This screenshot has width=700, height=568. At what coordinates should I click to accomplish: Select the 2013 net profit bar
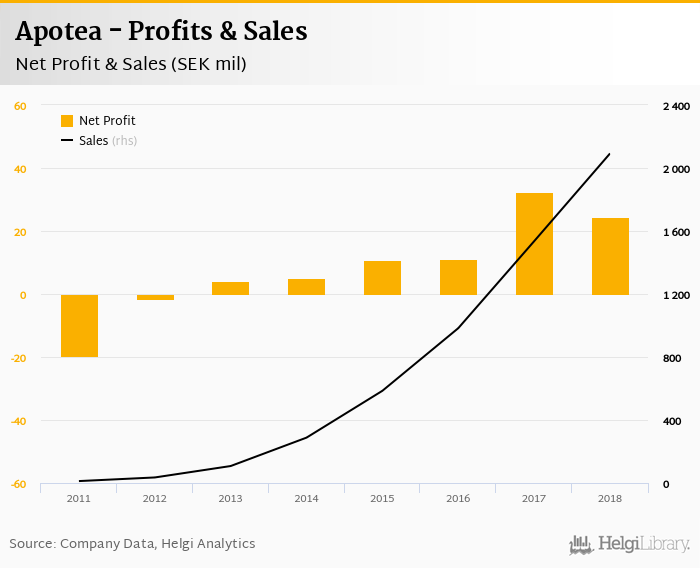tap(231, 289)
